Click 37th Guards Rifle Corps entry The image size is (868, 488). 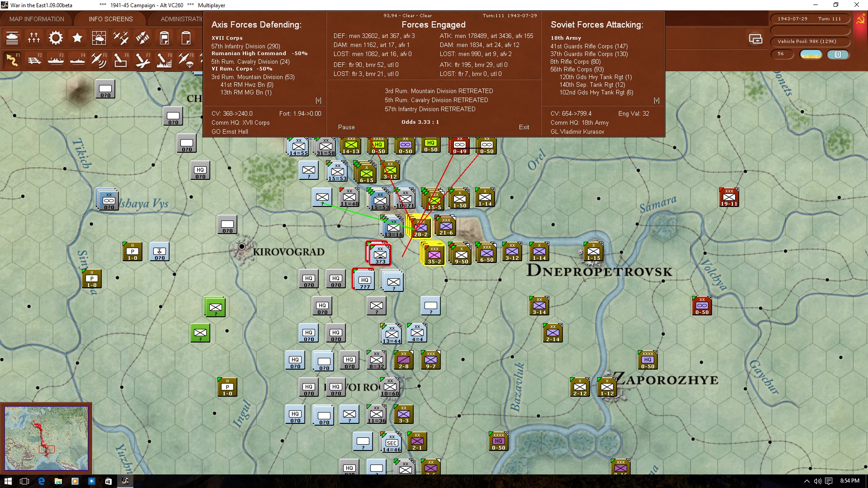(x=589, y=54)
